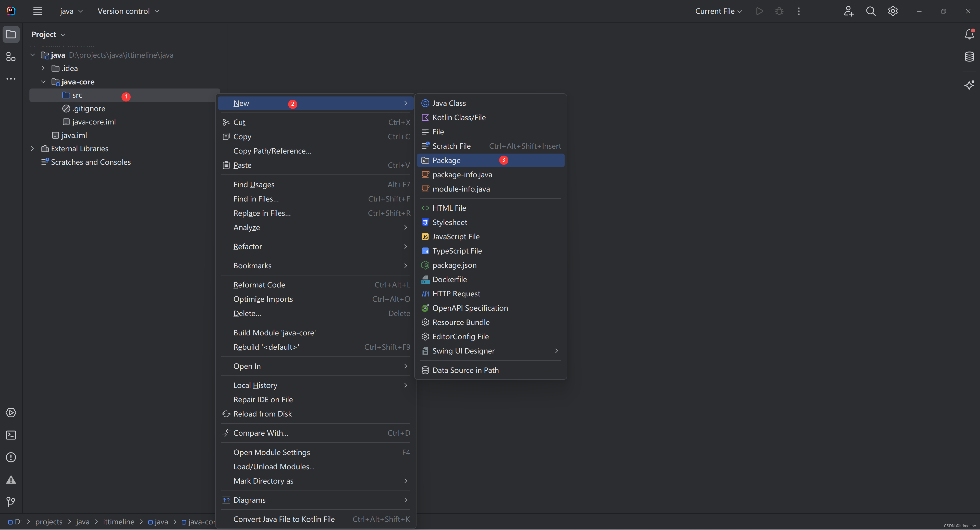Expand the java project dropdown
The width and height of the screenshot is (980, 530).
tap(71, 11)
